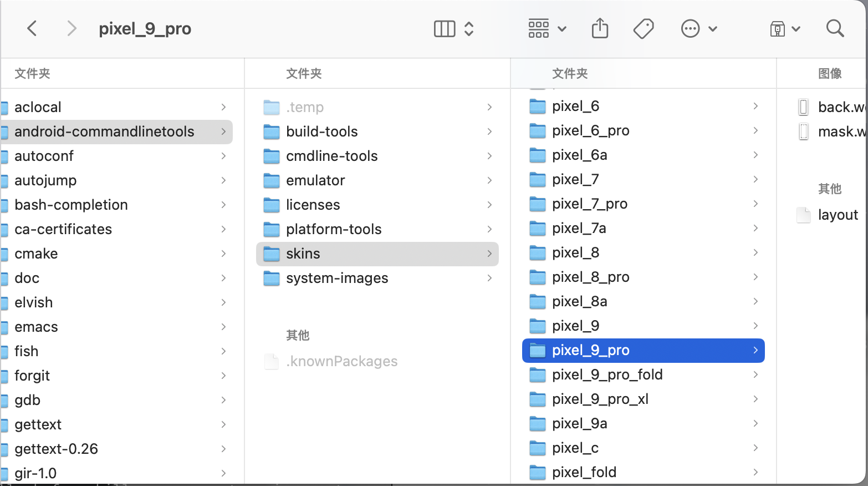The height and width of the screenshot is (486, 868).
Task: Select the android-commandlinetools folder
Action: click(104, 131)
